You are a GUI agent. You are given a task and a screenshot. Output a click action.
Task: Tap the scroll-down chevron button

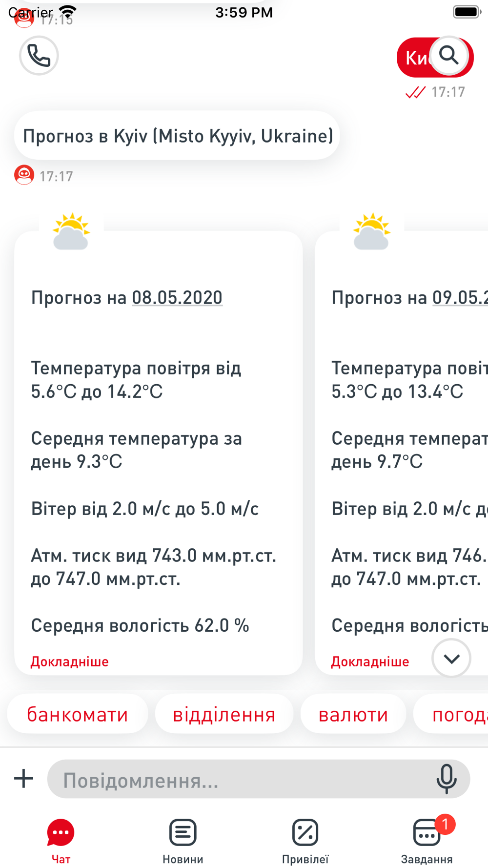point(451,658)
